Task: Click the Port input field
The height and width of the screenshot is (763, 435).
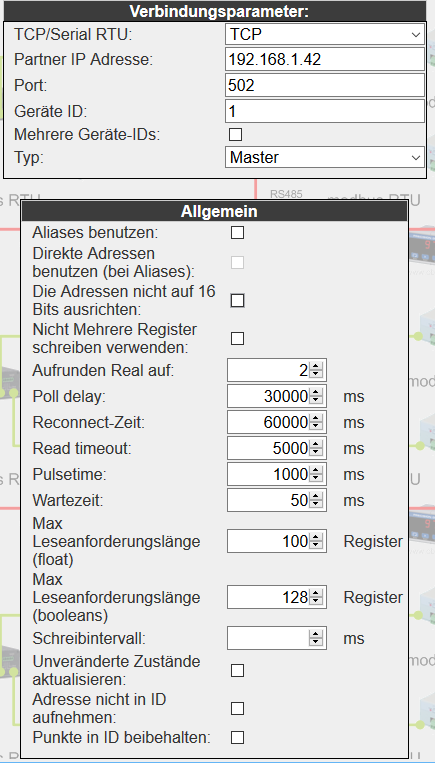Action: (x=325, y=86)
